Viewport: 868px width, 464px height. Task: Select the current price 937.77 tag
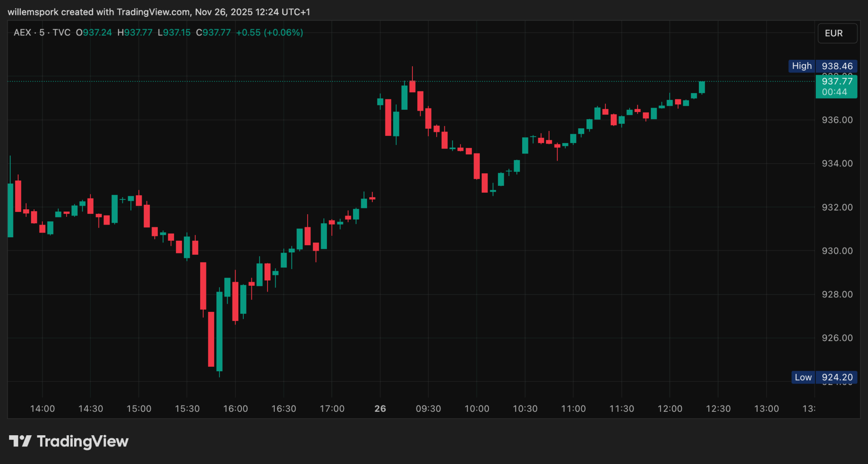click(837, 81)
